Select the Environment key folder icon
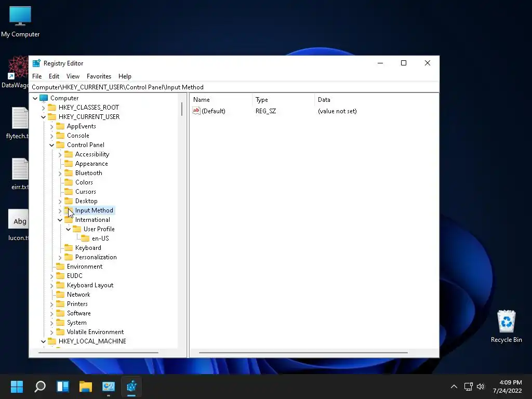The image size is (532, 399). [x=60, y=267]
